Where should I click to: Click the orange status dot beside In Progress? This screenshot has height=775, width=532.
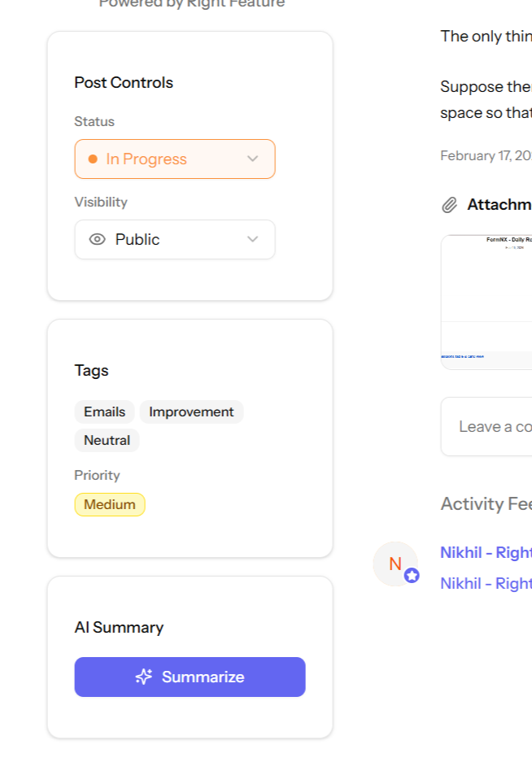[x=93, y=159]
